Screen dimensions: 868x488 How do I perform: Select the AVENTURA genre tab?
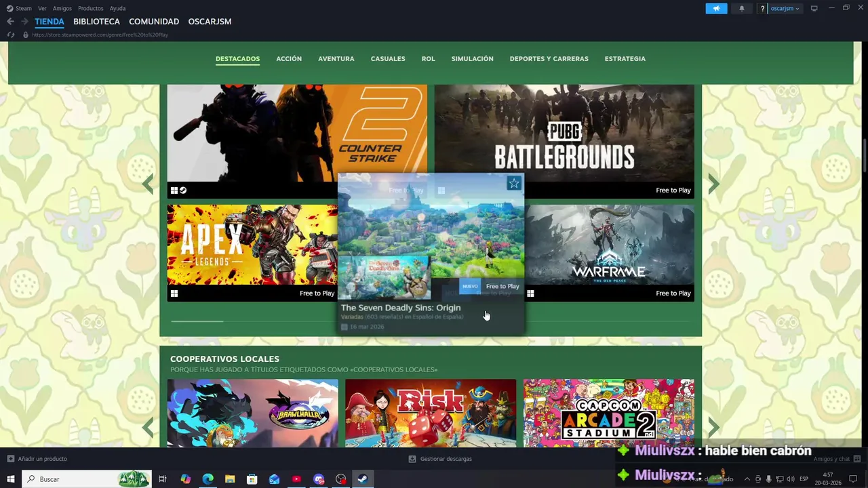pos(336,59)
